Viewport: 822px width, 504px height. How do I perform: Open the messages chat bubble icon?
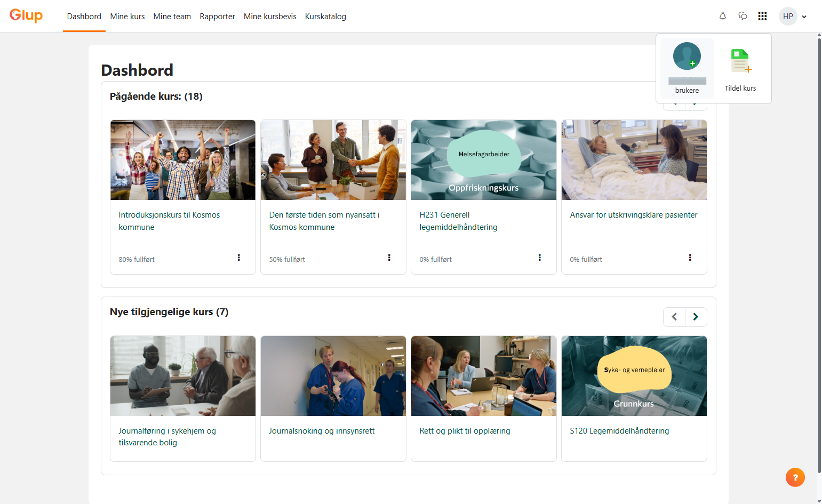coord(743,16)
